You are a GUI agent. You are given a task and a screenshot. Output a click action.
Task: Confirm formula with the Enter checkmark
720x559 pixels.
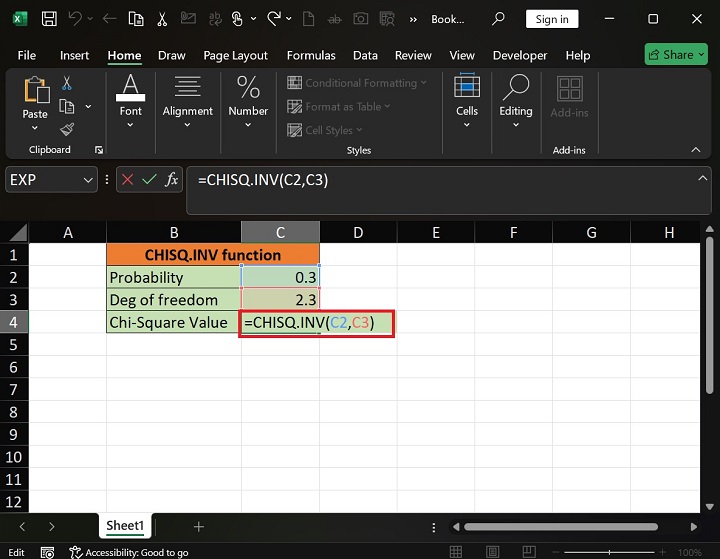[149, 180]
